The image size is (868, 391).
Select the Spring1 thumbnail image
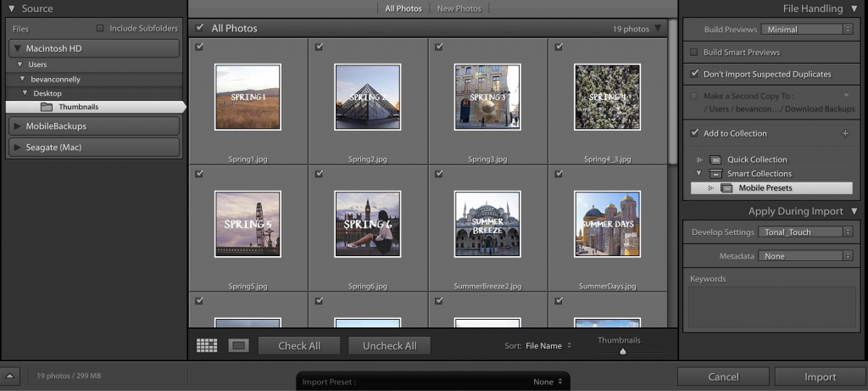tap(248, 97)
